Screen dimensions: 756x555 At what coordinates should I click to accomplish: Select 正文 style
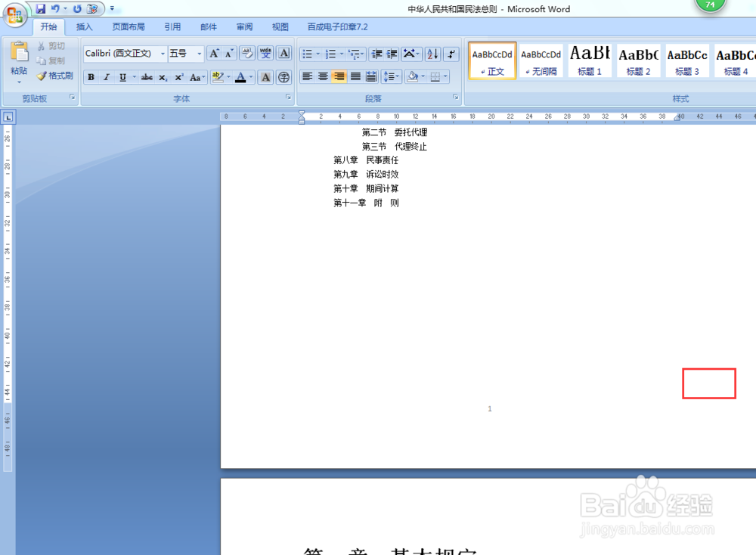click(x=492, y=60)
